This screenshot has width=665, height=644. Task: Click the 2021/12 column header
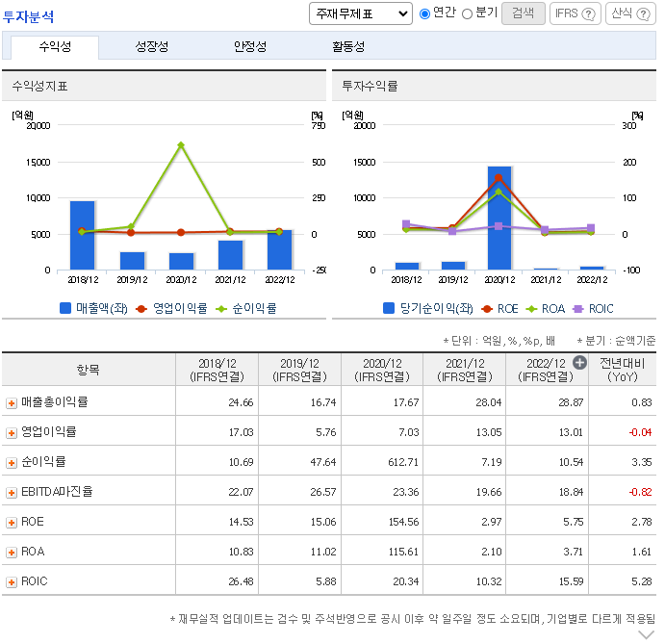pos(465,370)
